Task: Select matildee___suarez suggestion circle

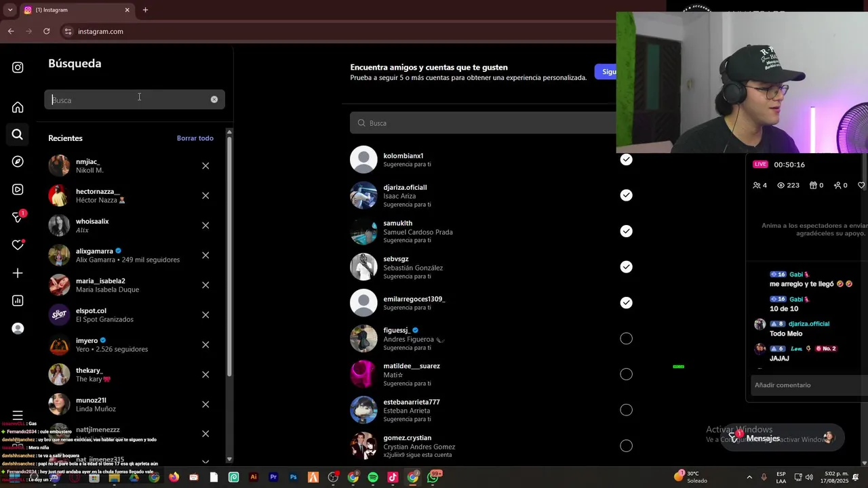Action: click(626, 374)
